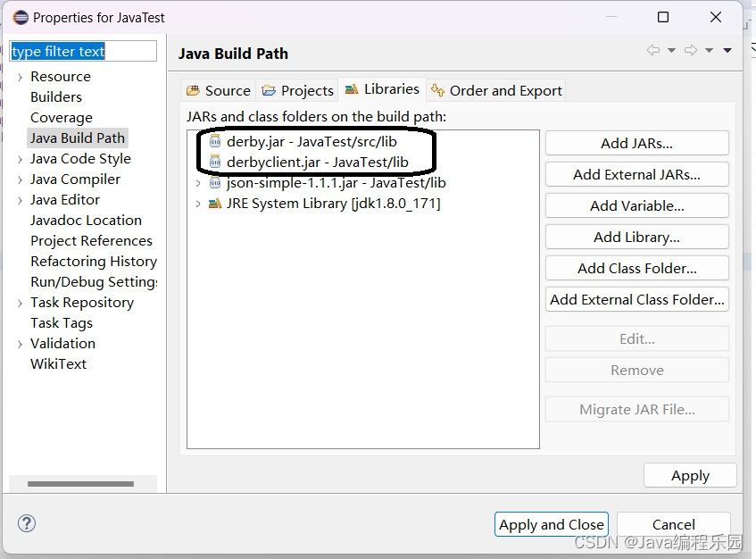Select Task Tags in sidebar
The height and width of the screenshot is (559, 756).
(62, 323)
